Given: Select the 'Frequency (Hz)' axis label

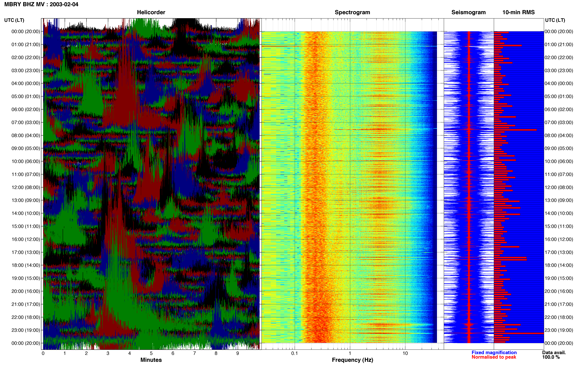Looking at the screenshot, I should click(x=352, y=360).
